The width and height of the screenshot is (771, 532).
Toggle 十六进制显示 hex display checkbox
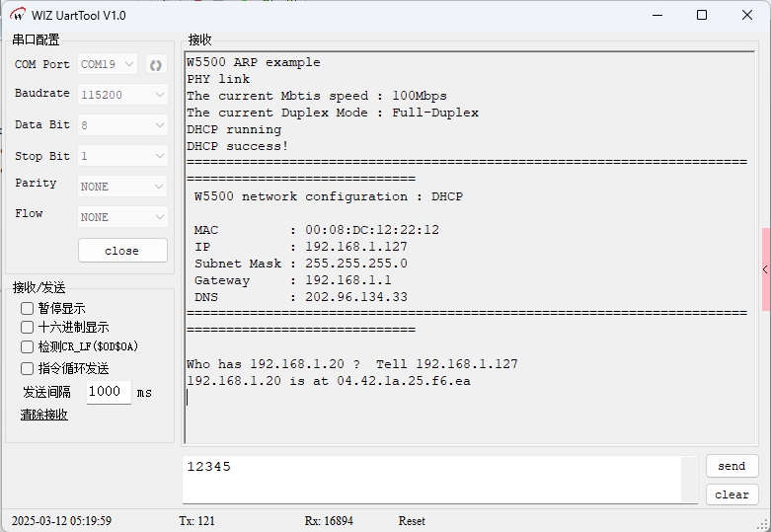28,328
